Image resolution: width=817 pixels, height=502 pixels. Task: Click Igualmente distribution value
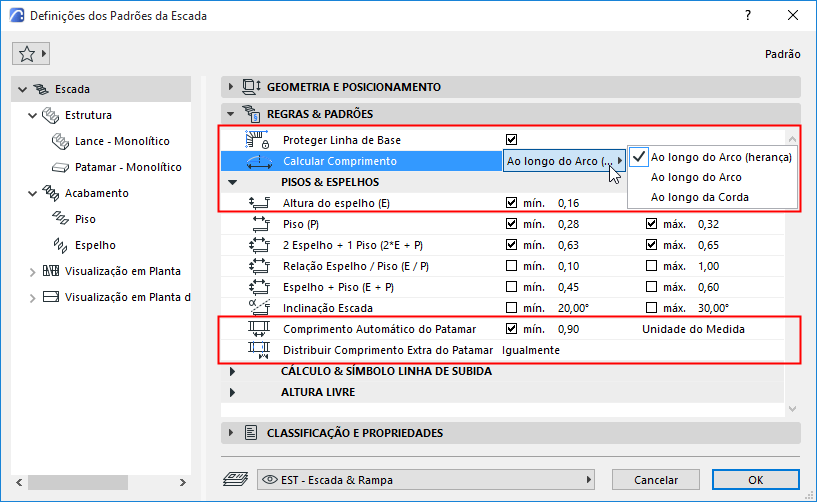530,350
